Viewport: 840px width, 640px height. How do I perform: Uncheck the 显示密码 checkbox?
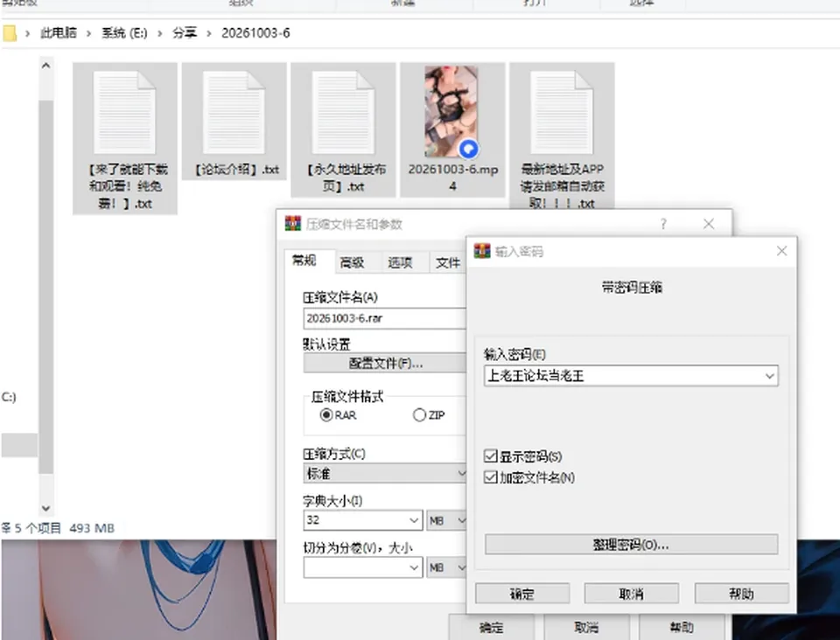coord(490,456)
